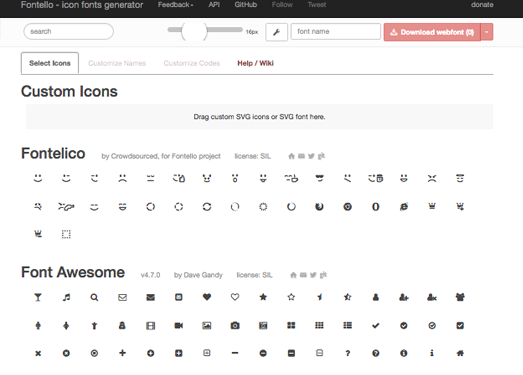
Task: Select the plain plus icon
Action: [122, 353]
